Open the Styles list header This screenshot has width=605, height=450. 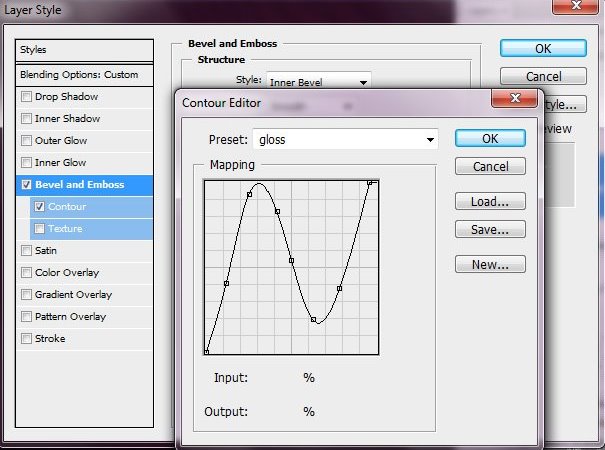point(86,50)
